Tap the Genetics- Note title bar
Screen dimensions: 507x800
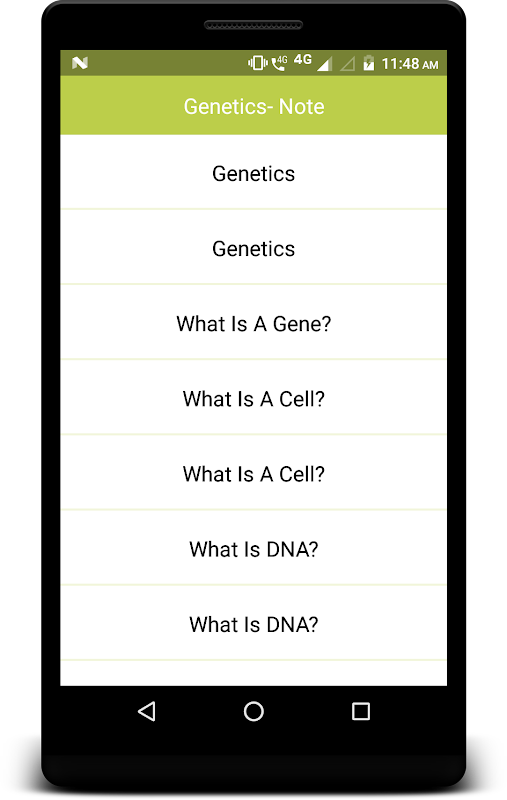tap(254, 106)
